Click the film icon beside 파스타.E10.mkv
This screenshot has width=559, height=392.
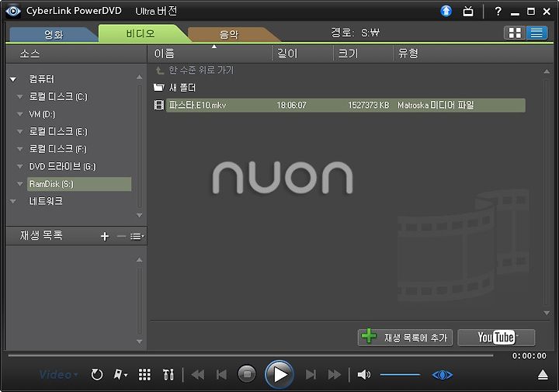[x=158, y=105]
